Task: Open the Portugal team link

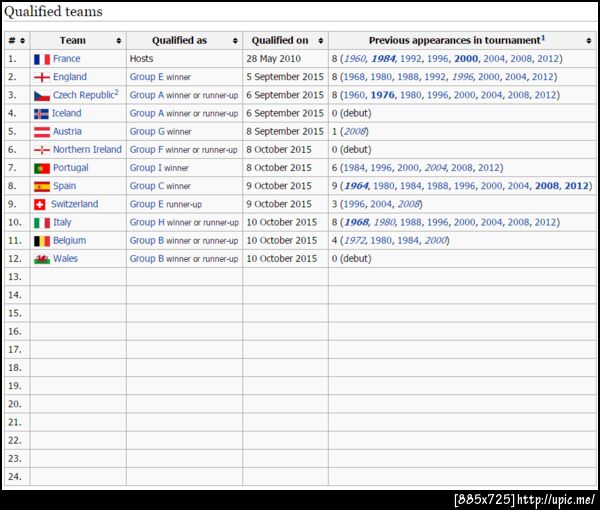Action: click(x=71, y=168)
